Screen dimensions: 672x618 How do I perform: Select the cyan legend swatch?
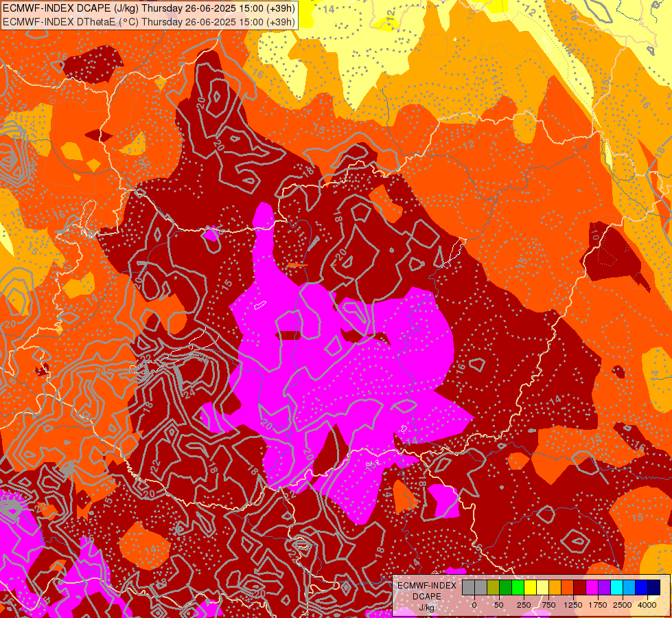pyautogui.click(x=616, y=587)
